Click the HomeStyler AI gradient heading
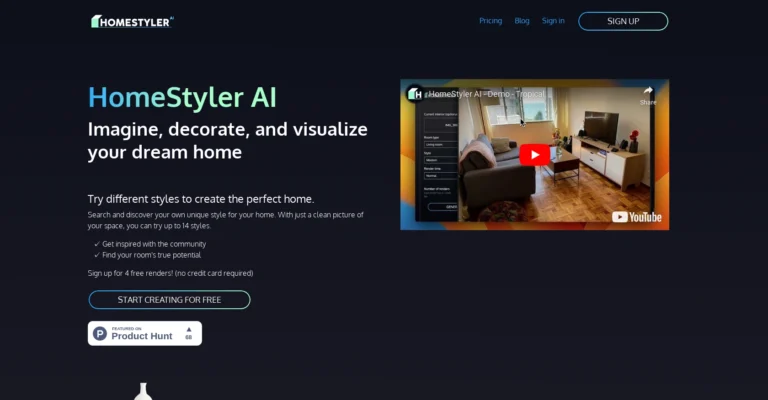 point(182,97)
